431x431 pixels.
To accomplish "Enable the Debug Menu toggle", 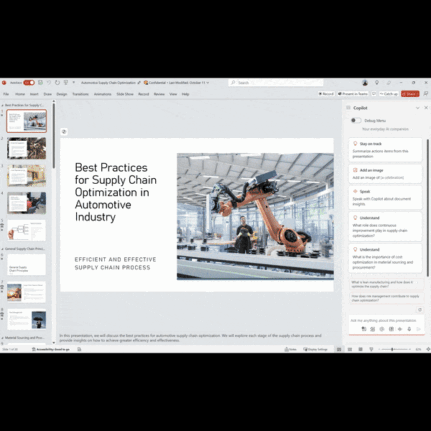I will pyautogui.click(x=356, y=120).
